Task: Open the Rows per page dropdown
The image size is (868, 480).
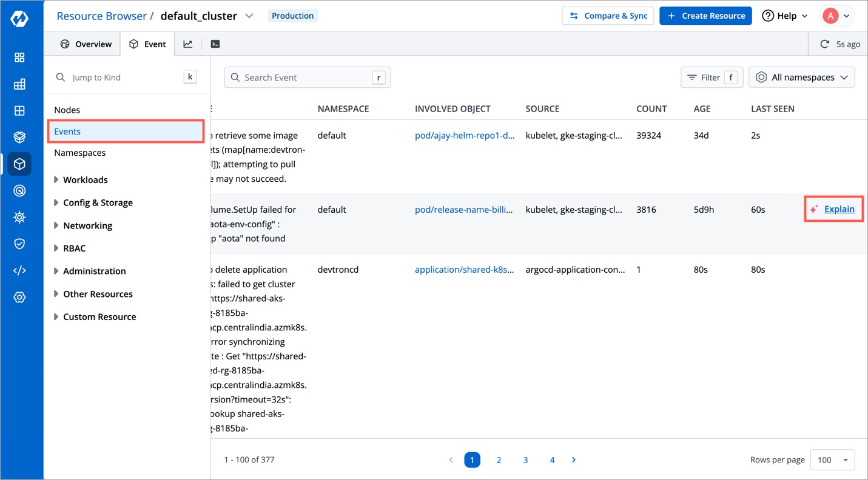Action: 832,460
